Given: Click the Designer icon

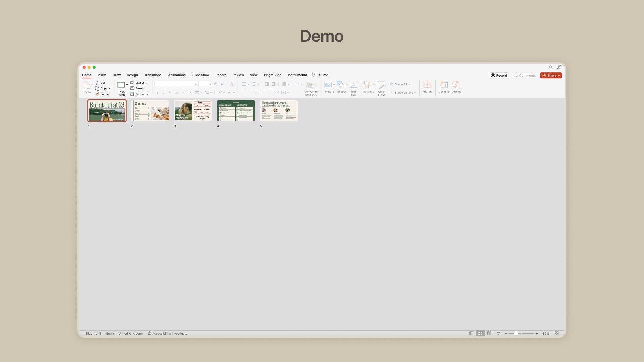Looking at the screenshot, I should tap(444, 85).
